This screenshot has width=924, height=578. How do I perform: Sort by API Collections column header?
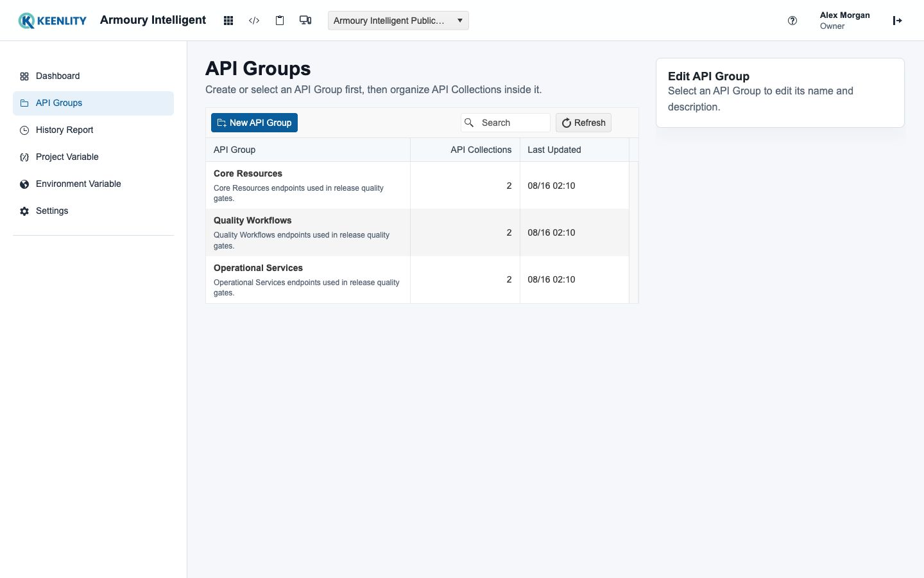[465, 150]
